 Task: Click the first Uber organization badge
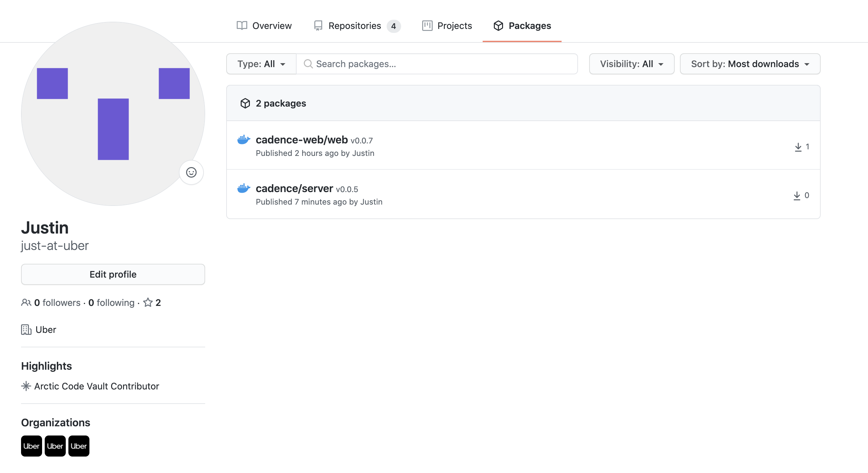pyautogui.click(x=31, y=446)
